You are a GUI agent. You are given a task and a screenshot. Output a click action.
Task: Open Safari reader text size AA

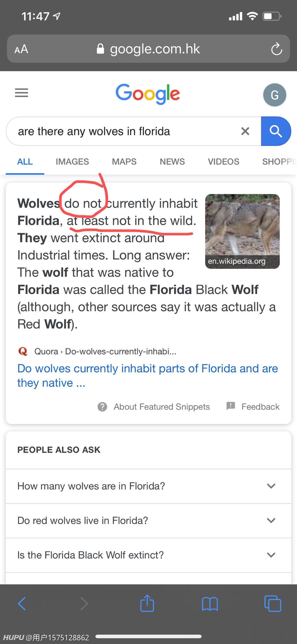[21, 49]
